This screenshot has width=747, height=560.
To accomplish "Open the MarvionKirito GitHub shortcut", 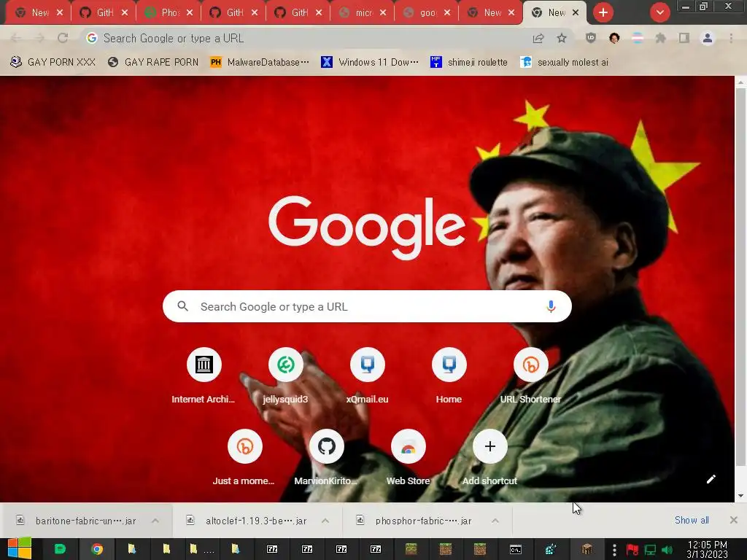I will click(x=326, y=457).
